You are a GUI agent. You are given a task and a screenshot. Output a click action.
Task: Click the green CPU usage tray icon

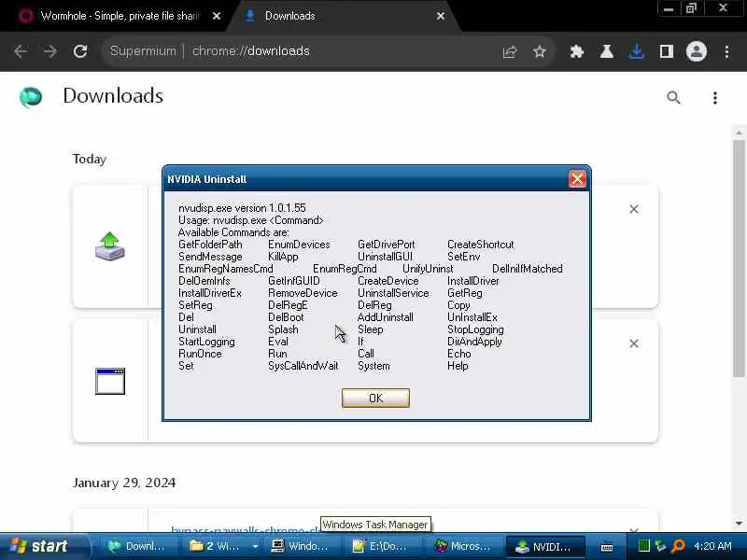[643, 546]
